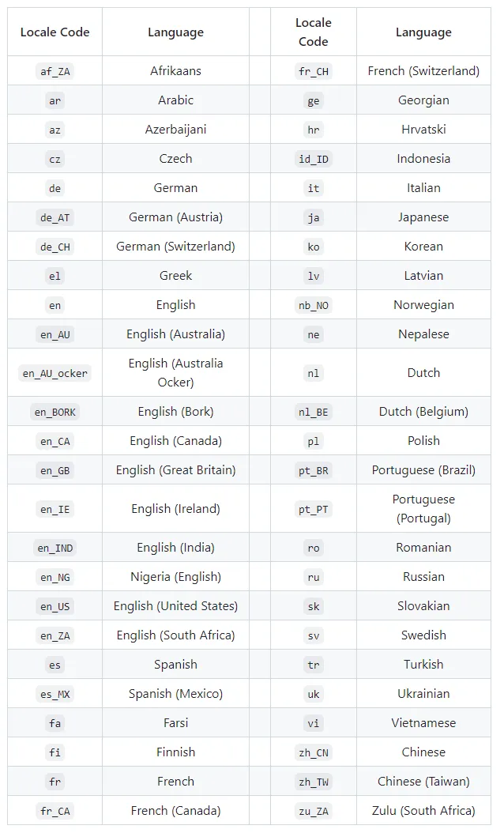The image size is (504, 833).
Task: Click the af_ZA locale code
Action: pos(55,71)
